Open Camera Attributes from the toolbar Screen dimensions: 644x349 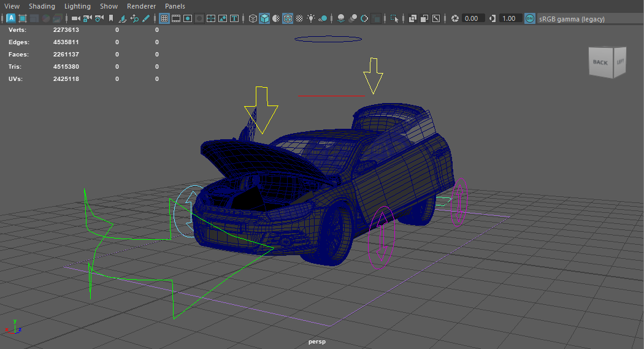[99, 18]
